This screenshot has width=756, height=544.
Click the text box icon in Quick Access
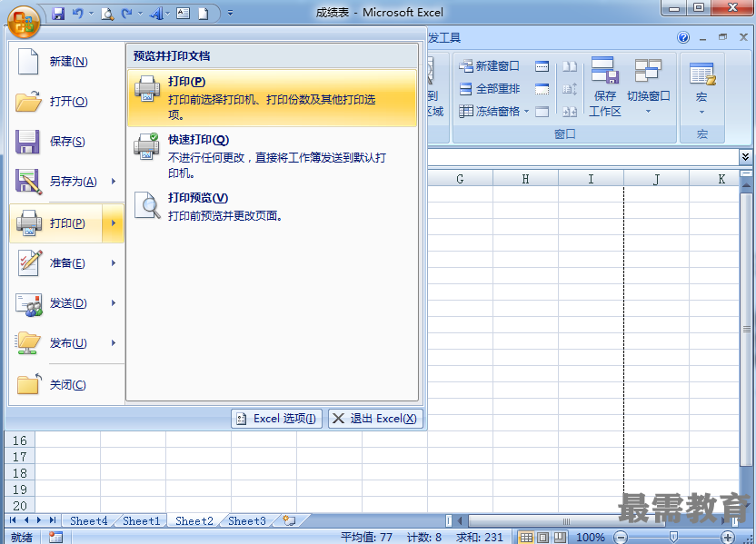tap(183, 14)
